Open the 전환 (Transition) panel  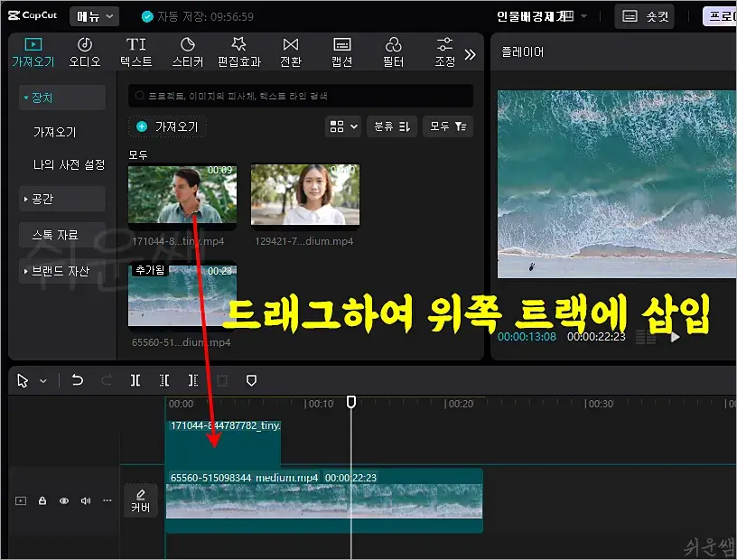tap(291, 51)
